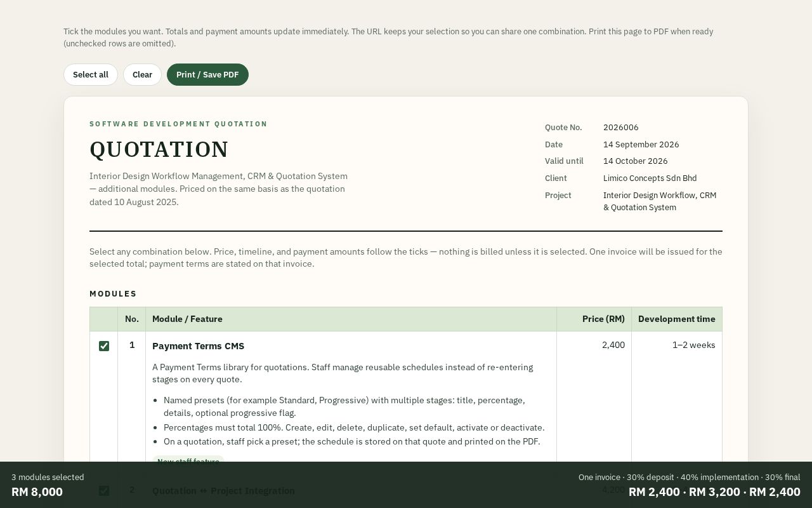Screen dimensions: 812x508
Task: Click the Payment Terms CMS title
Action: (x=198, y=346)
